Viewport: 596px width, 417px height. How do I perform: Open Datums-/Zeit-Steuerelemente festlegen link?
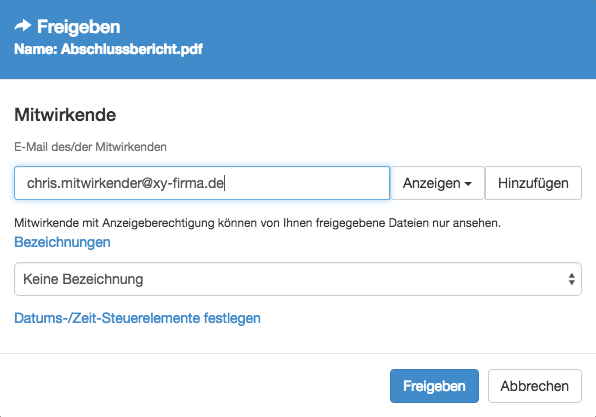pyautogui.click(x=137, y=318)
